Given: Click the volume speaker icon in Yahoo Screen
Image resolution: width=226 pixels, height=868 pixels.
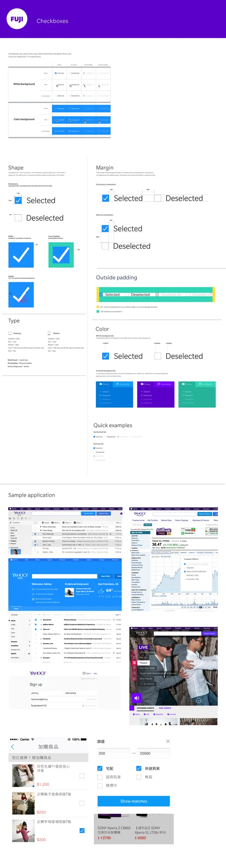Looking at the screenshot, I should click(137, 698).
